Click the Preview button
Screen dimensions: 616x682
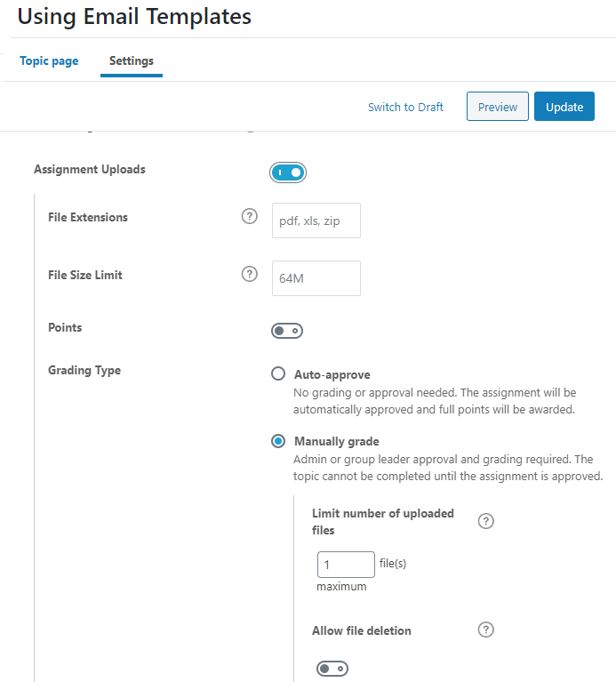point(498,107)
